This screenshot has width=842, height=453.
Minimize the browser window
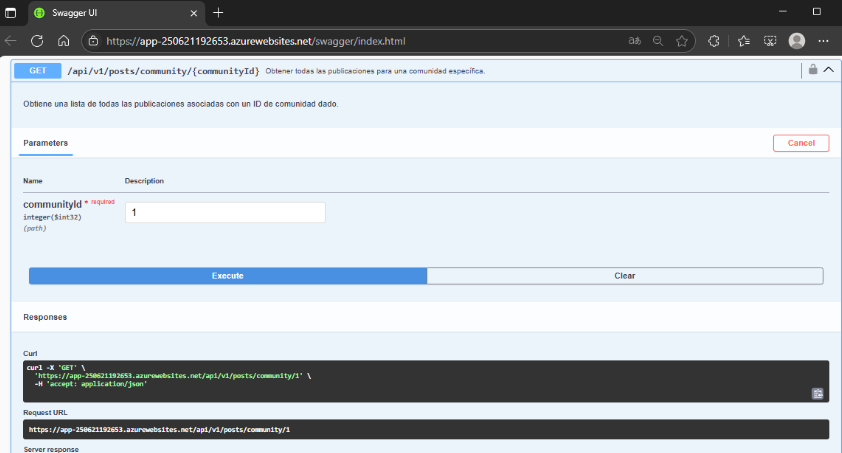(x=783, y=12)
